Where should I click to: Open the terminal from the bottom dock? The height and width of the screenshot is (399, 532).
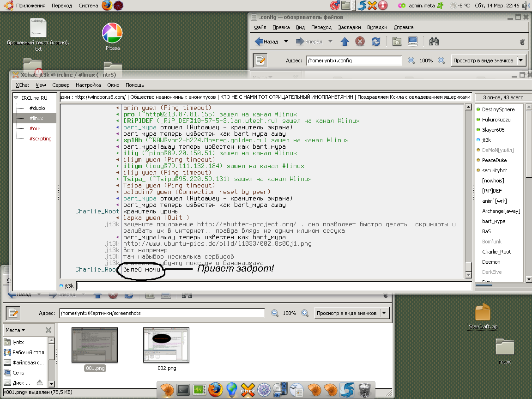point(183,390)
